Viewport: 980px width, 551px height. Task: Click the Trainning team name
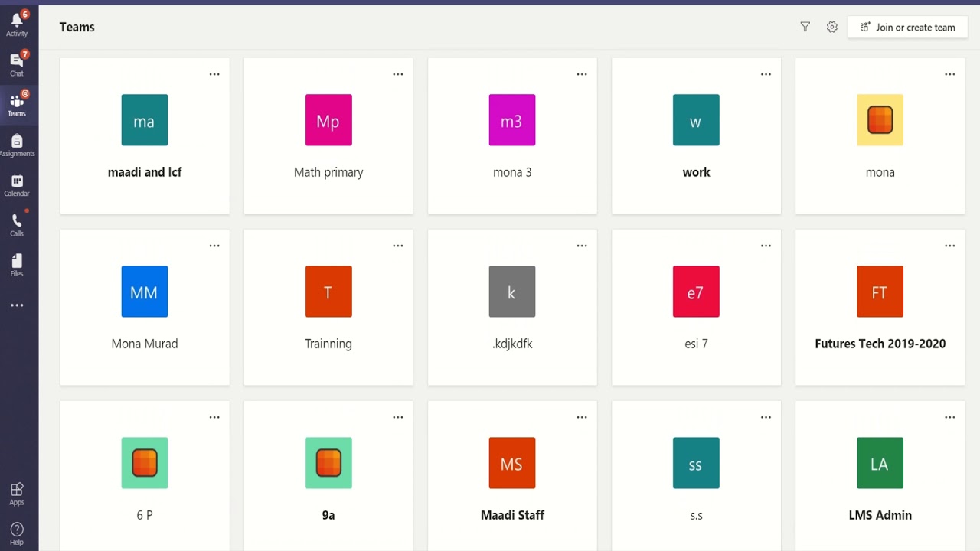[328, 344]
